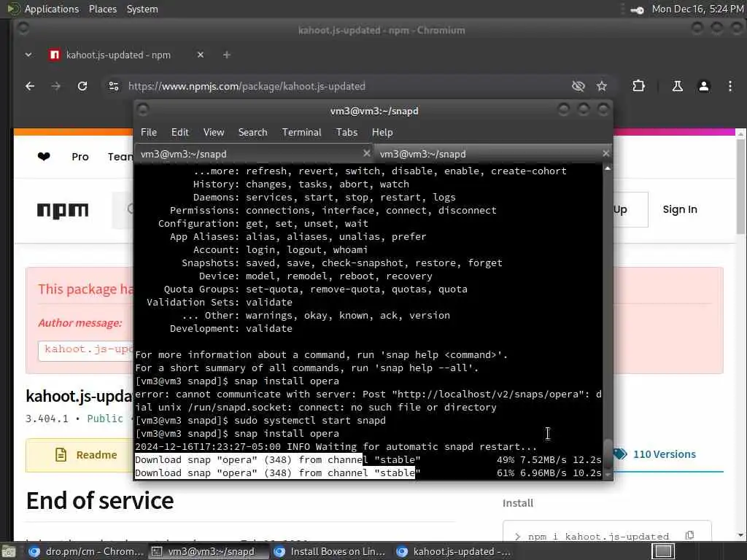Bookmark this page with star icon
747x560 pixels.
[x=602, y=86]
